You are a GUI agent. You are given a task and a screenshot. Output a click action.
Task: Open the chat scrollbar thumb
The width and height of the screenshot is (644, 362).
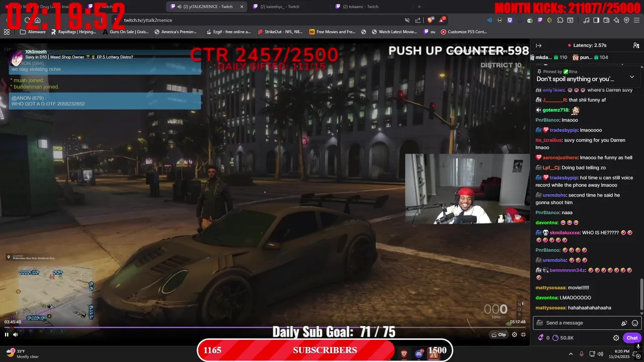641,294
